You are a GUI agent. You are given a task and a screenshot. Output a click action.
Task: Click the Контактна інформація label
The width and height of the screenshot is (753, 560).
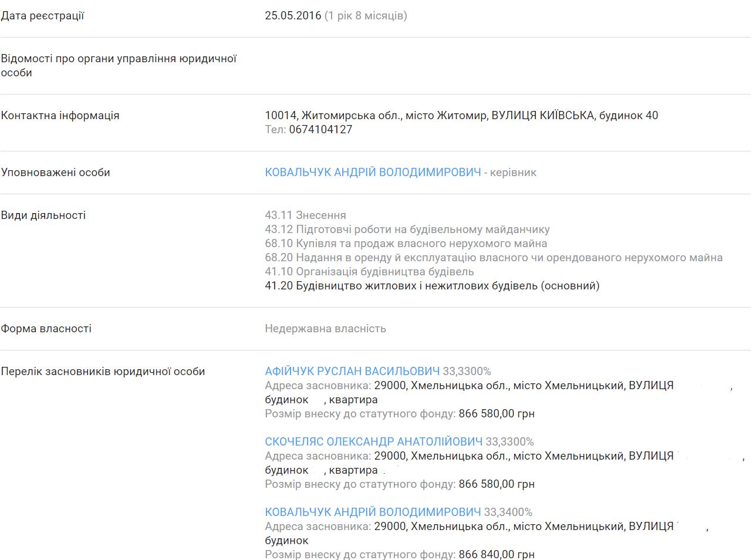click(x=60, y=116)
